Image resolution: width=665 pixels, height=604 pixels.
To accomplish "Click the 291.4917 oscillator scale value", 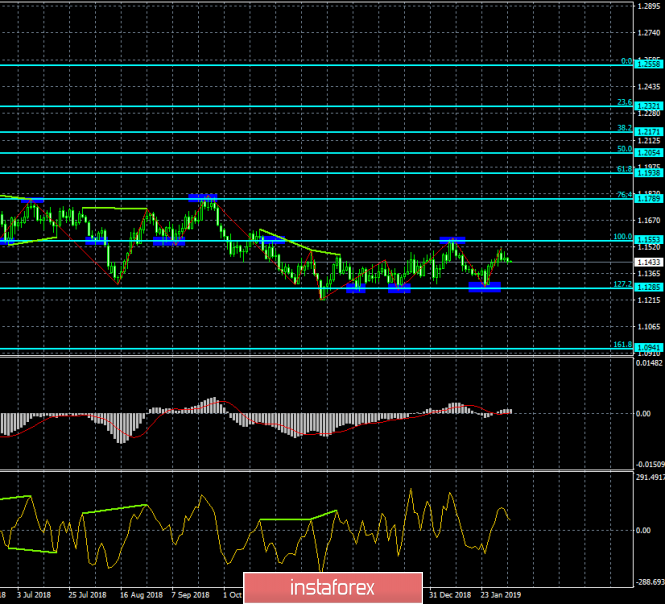I will pos(649,477).
